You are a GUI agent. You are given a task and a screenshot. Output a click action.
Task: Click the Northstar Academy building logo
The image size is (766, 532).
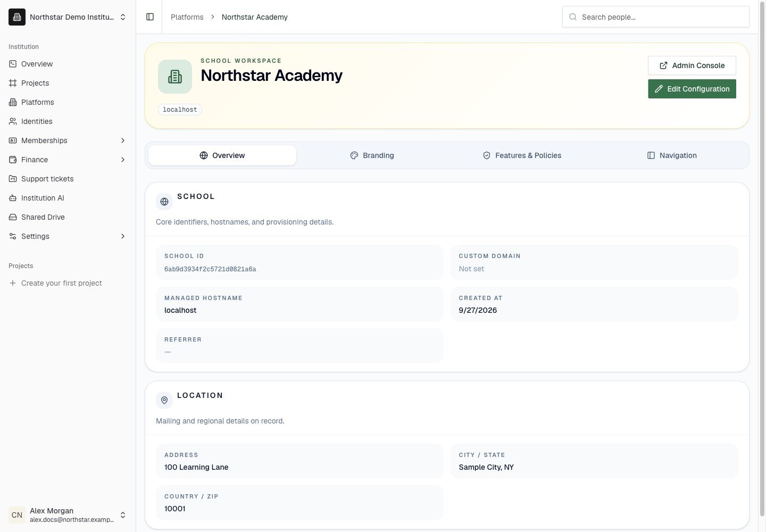[175, 77]
